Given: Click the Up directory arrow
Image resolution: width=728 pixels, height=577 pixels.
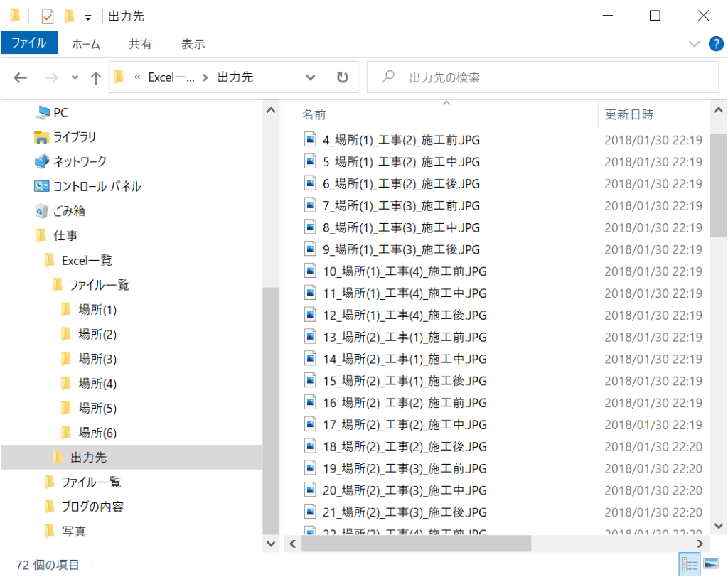Looking at the screenshot, I should tap(96, 77).
